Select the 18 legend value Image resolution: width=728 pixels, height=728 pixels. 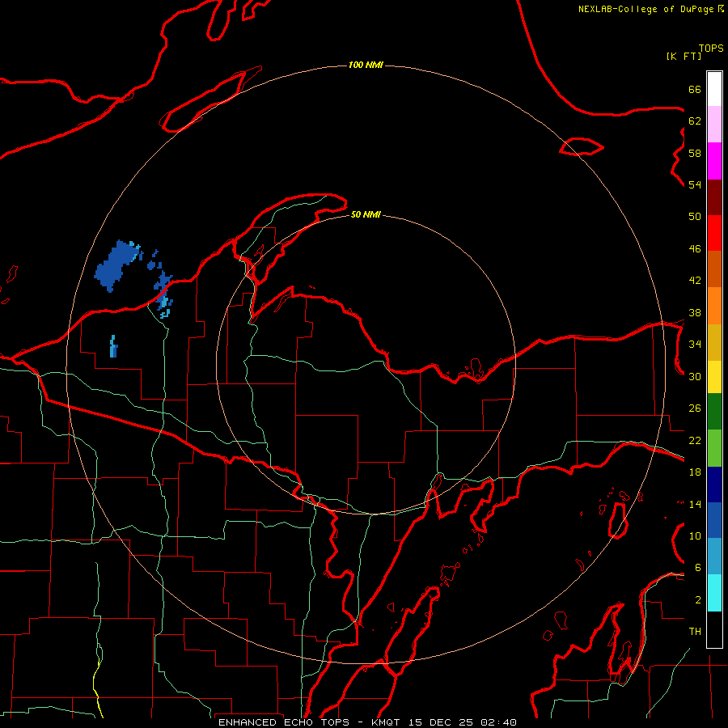pyautogui.click(x=695, y=472)
